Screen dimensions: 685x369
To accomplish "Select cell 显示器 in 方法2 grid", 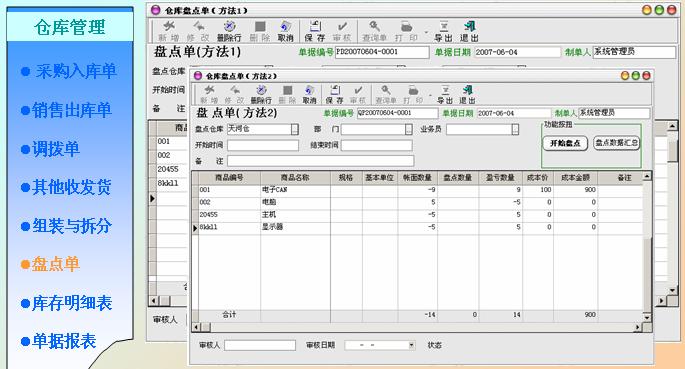I will [295, 227].
